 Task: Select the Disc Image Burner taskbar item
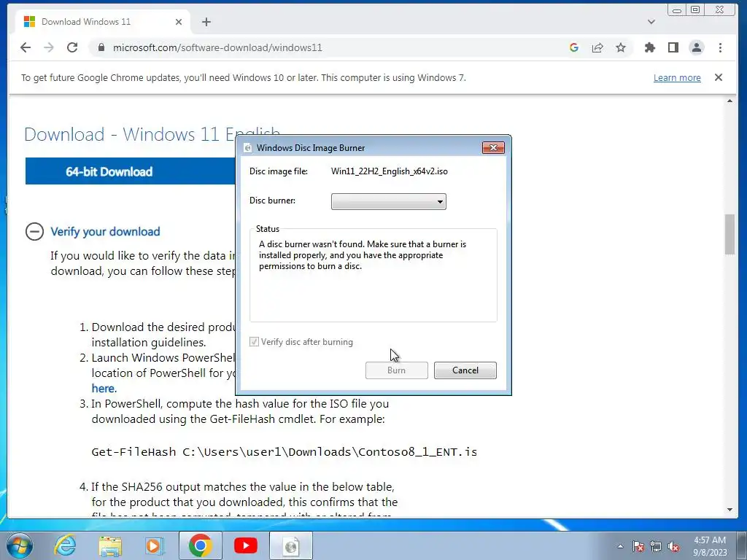click(x=291, y=545)
